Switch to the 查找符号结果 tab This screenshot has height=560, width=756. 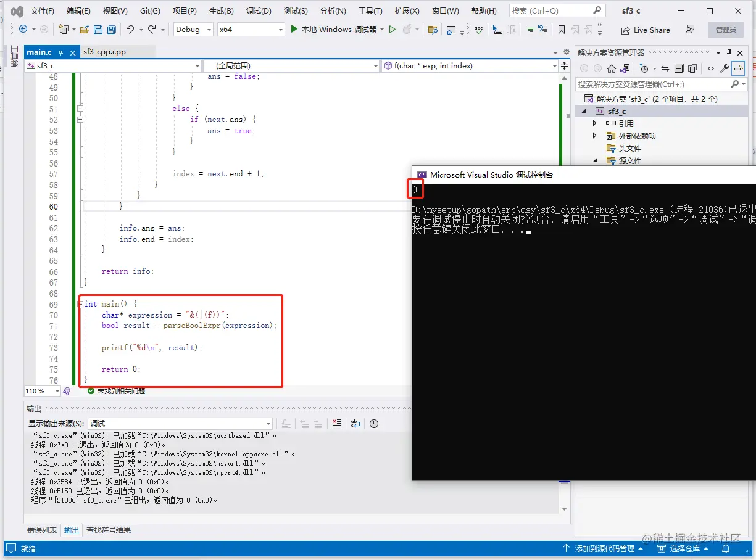pos(109,530)
